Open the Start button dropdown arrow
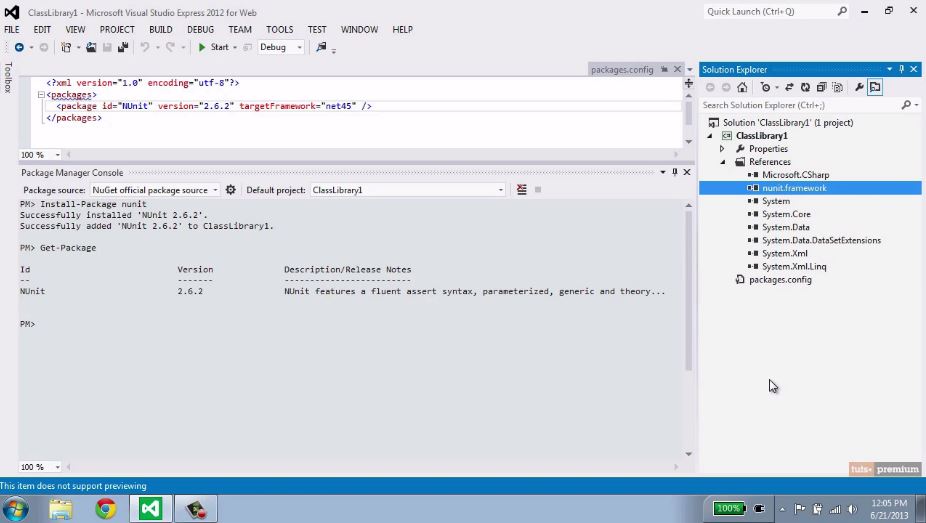 pyautogui.click(x=235, y=47)
